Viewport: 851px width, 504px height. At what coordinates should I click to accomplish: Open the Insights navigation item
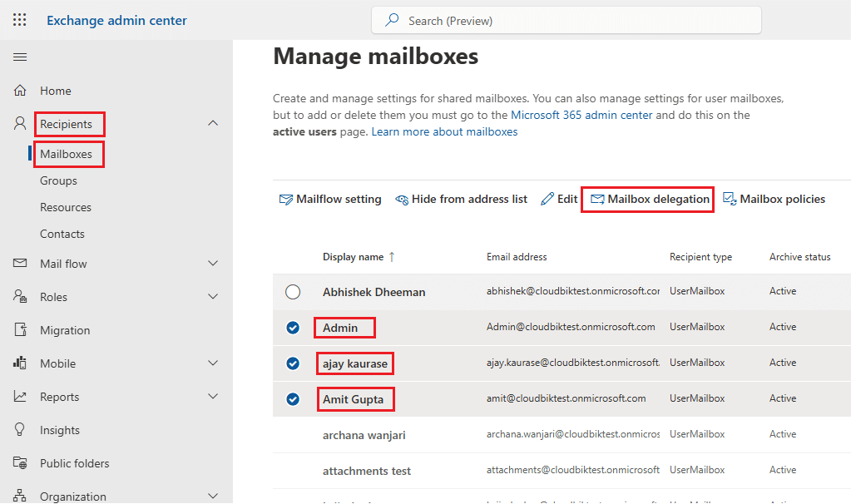click(x=60, y=430)
